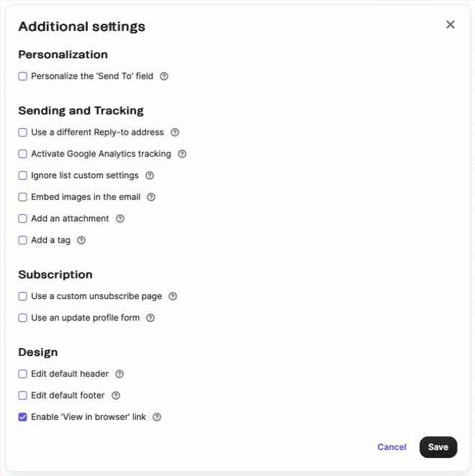Click help icon next to update profile form
This screenshot has height=476, width=475.
pos(150,318)
